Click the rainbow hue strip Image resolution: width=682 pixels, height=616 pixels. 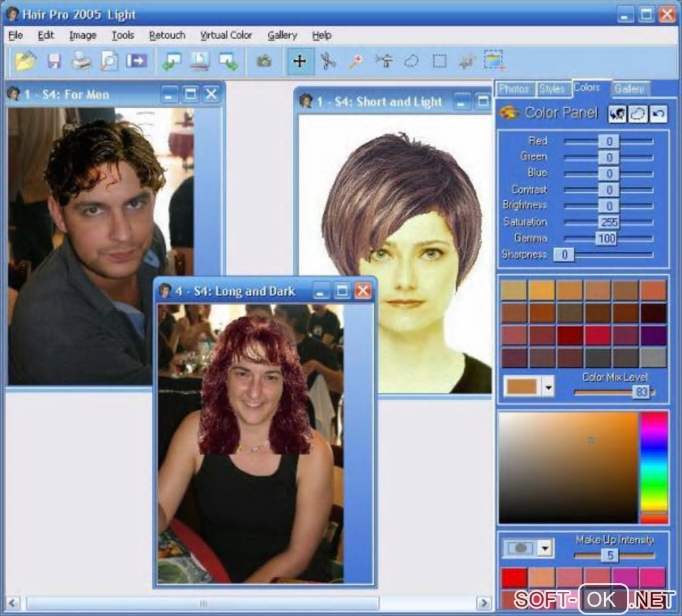pos(654,468)
